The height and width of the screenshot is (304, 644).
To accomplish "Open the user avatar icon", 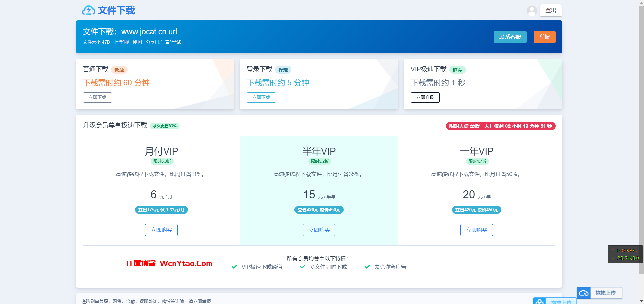I will point(532,11).
